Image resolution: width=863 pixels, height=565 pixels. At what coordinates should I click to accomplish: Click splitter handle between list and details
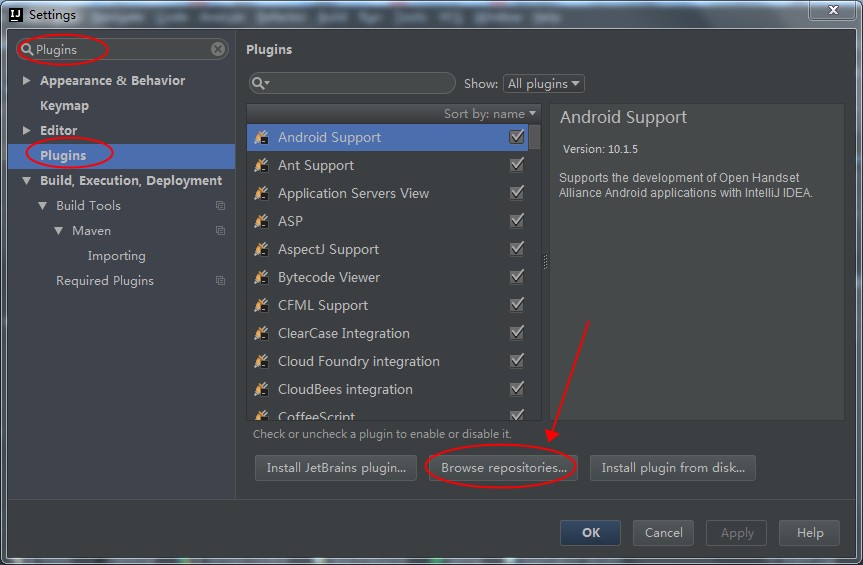(x=545, y=262)
